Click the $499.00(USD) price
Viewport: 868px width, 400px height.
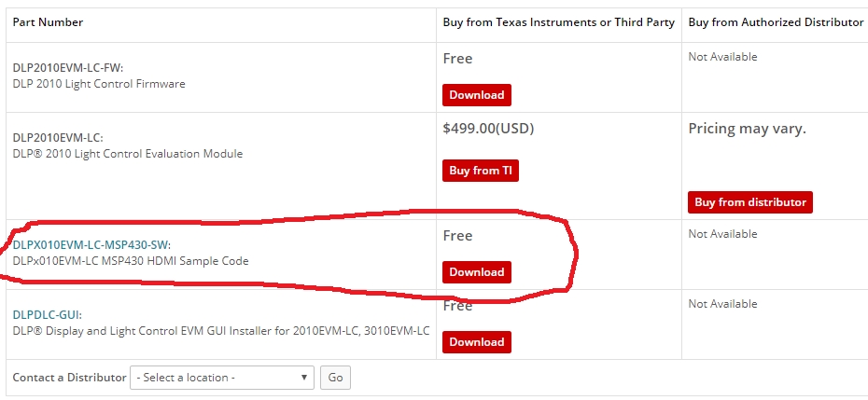(488, 129)
